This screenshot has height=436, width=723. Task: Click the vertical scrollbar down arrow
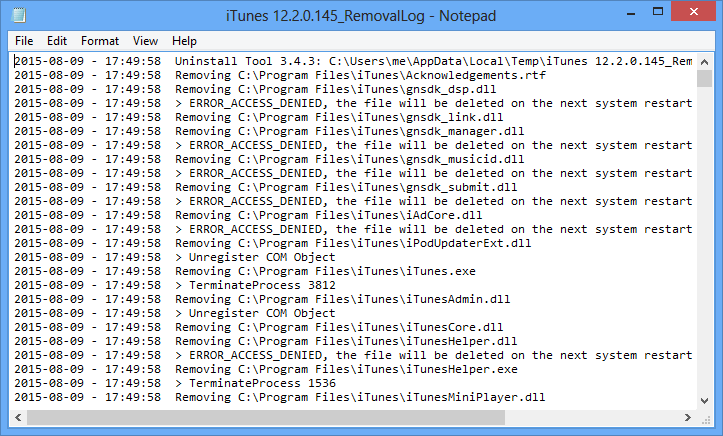click(x=704, y=401)
